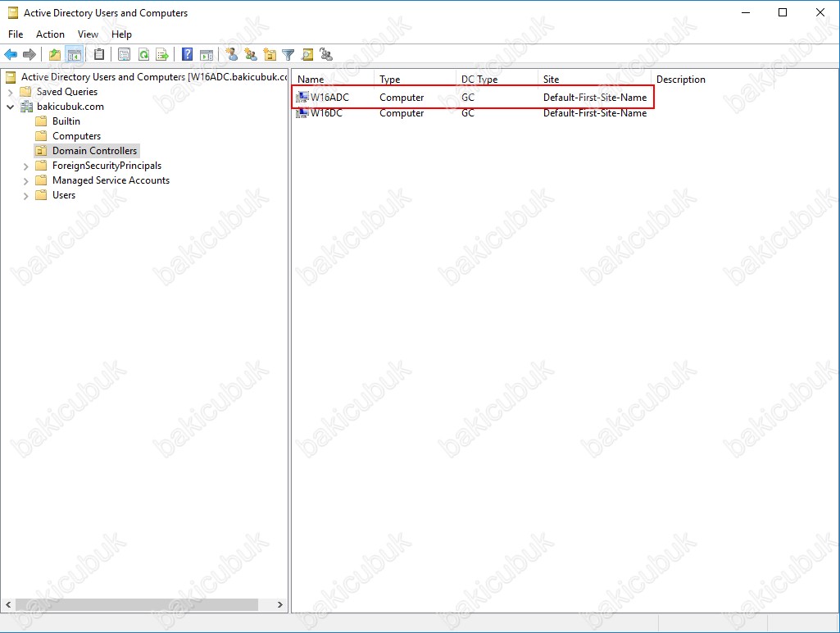Expand the Managed Service Accounts node

point(25,181)
